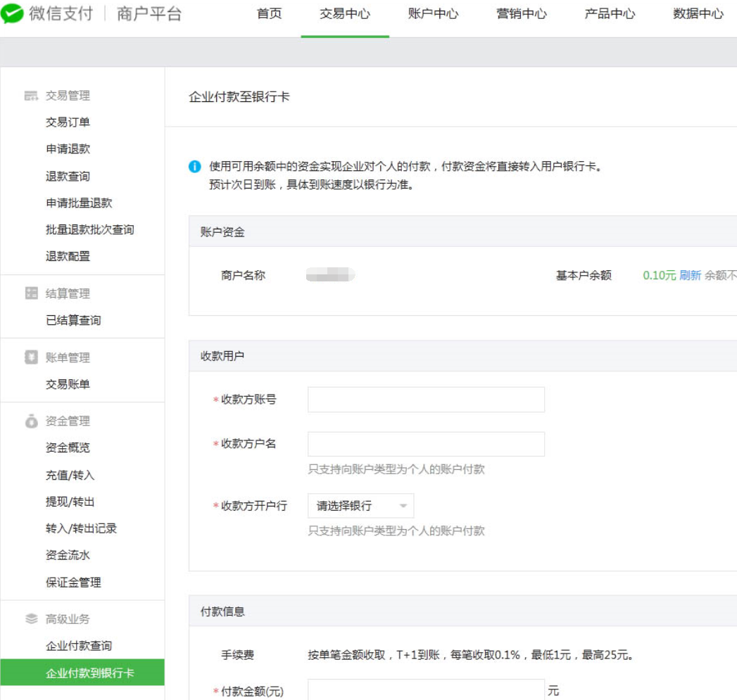Open 交易订单 in the sidebar
Image resolution: width=737 pixels, height=700 pixels.
(x=68, y=122)
